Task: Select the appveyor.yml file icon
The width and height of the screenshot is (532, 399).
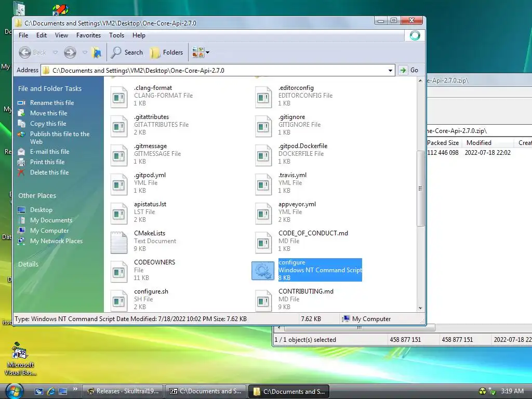Action: pyautogui.click(x=263, y=214)
